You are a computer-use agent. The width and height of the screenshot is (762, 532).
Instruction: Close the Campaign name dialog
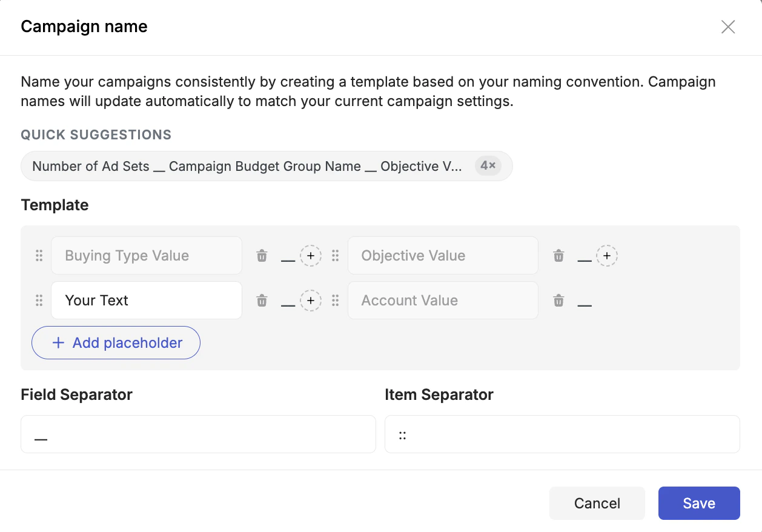coord(727,27)
